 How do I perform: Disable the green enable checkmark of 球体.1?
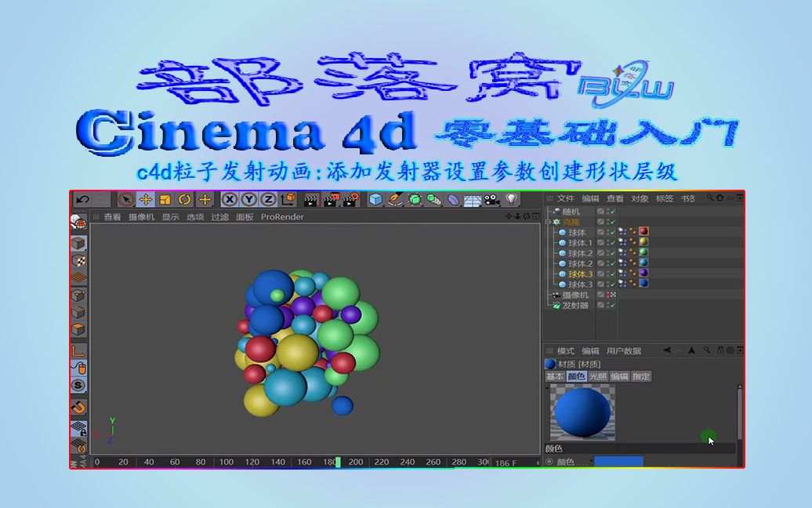coord(613,241)
